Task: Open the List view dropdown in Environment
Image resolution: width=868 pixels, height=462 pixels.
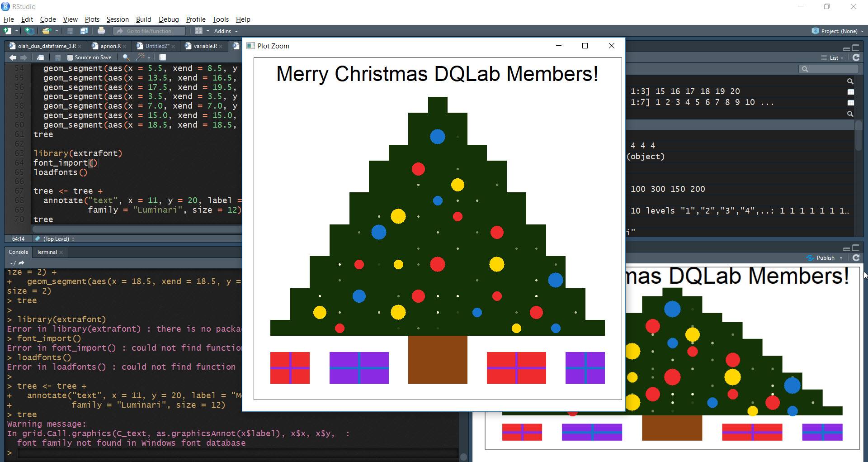Action: pos(833,57)
